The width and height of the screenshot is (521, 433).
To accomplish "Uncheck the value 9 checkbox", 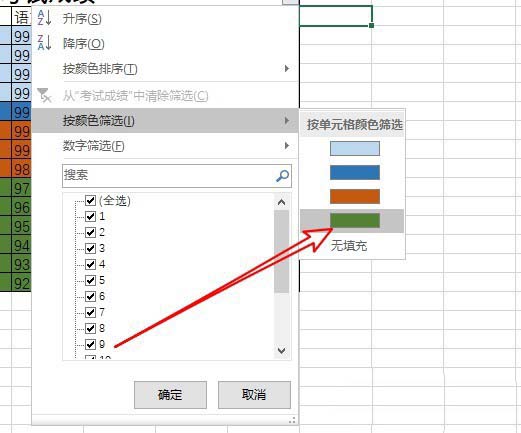I will pyautogui.click(x=90, y=344).
